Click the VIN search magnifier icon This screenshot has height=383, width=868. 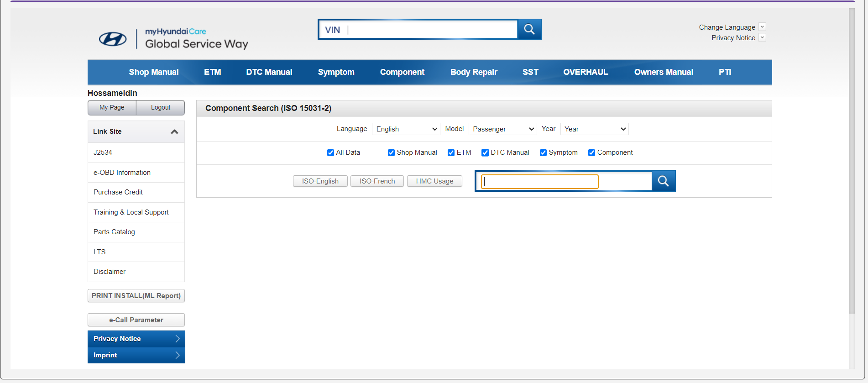pyautogui.click(x=529, y=29)
